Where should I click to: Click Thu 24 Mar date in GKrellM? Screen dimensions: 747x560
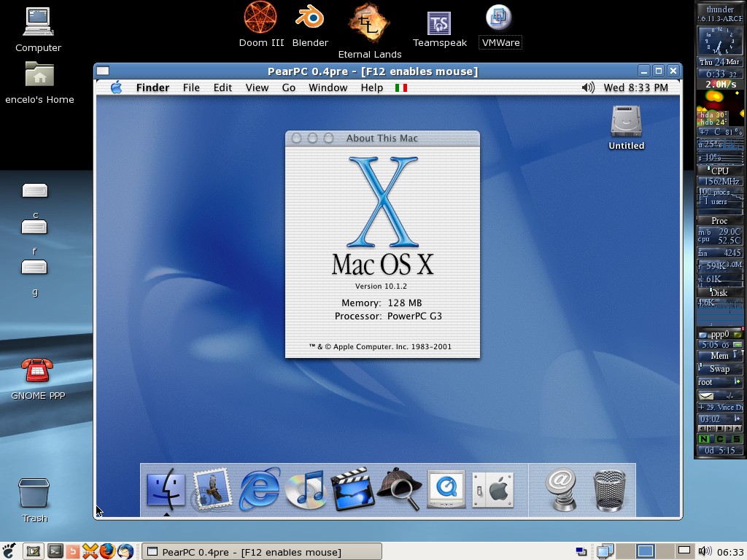tap(720, 62)
